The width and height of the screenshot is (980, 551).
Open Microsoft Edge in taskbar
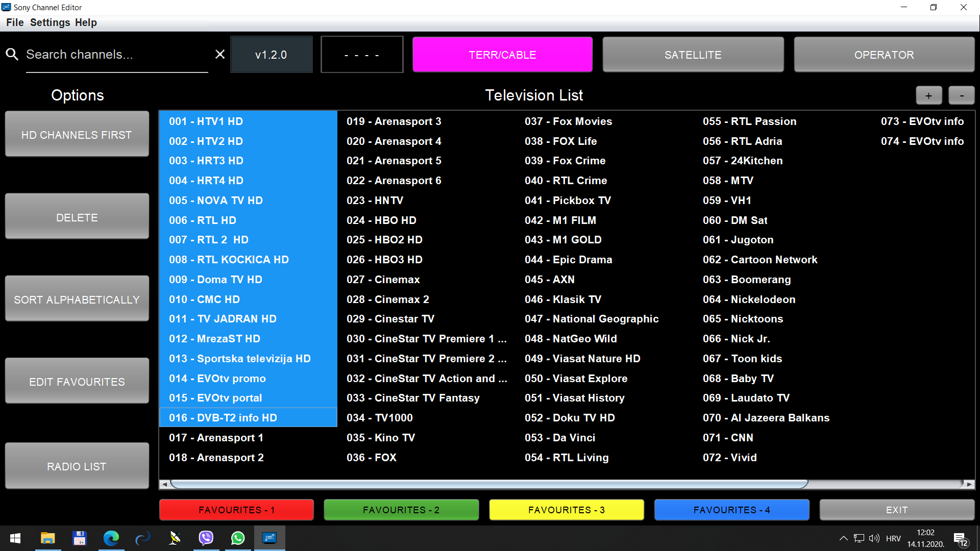(111, 538)
